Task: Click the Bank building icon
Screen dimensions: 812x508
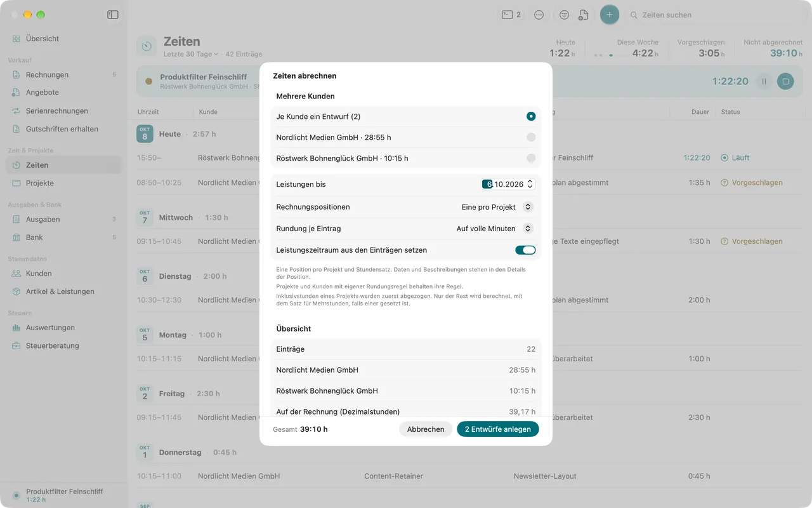Action: click(x=16, y=237)
